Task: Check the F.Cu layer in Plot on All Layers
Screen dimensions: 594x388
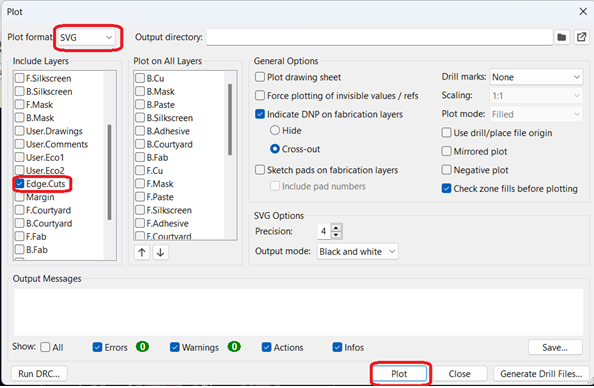Action: tap(140, 171)
